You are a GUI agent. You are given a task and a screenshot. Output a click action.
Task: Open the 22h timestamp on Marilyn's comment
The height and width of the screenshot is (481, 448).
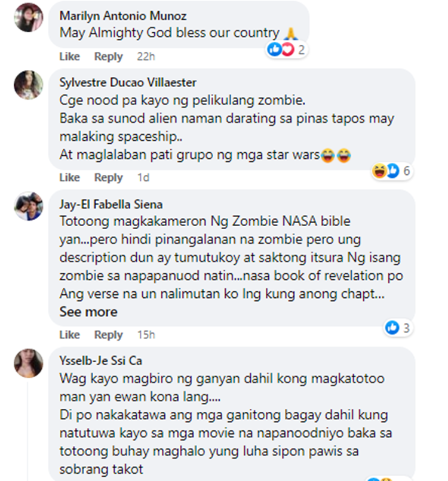coord(146,57)
